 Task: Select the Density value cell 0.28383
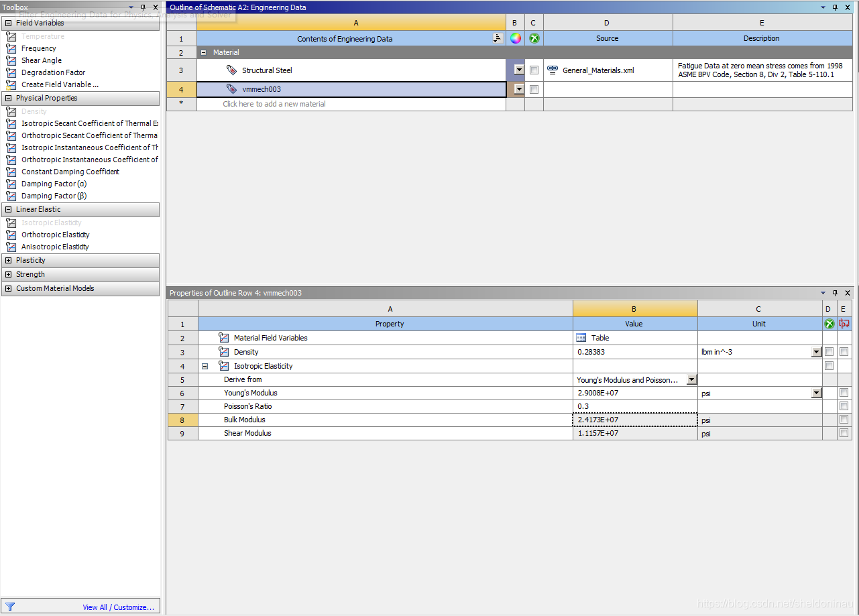pos(635,352)
